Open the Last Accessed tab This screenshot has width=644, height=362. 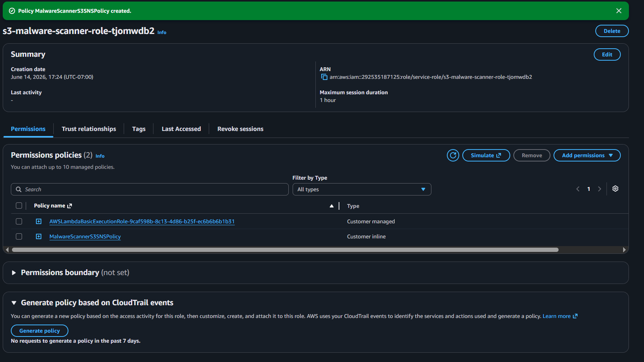click(181, 129)
